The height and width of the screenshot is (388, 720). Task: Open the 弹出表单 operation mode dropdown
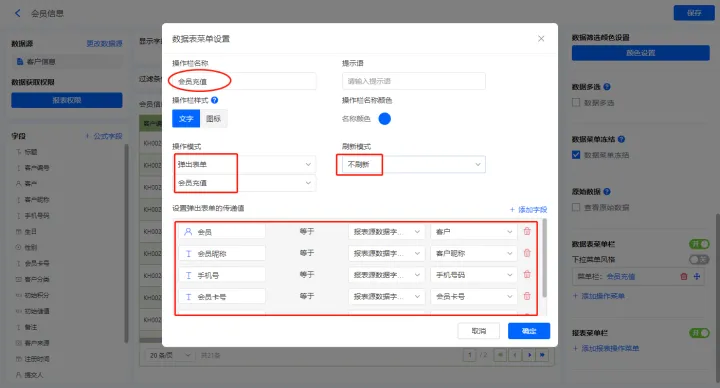[x=244, y=164]
